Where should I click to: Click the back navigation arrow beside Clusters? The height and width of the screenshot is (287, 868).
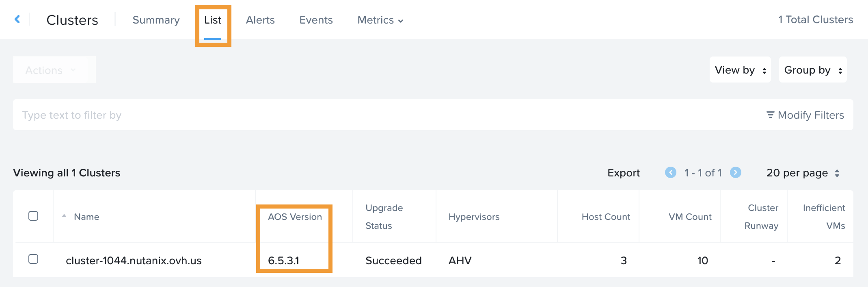pos(17,19)
